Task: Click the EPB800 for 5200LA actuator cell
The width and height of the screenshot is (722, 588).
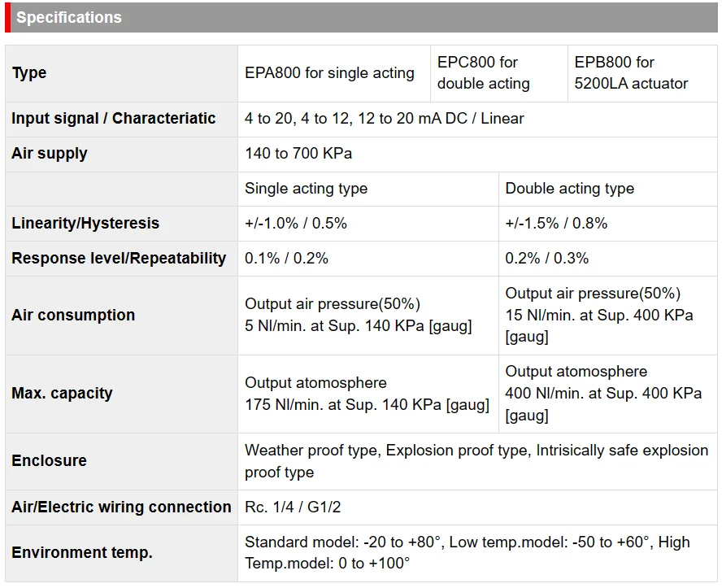Action: point(631,73)
